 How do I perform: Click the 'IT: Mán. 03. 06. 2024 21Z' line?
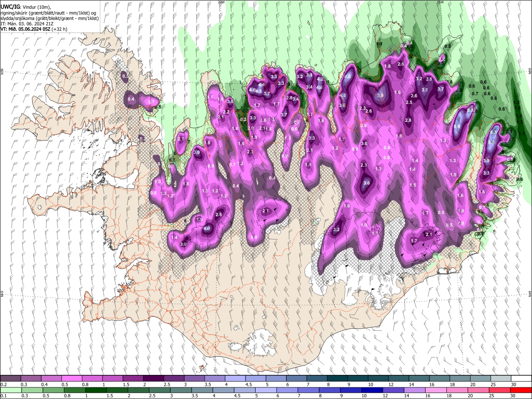27,24
